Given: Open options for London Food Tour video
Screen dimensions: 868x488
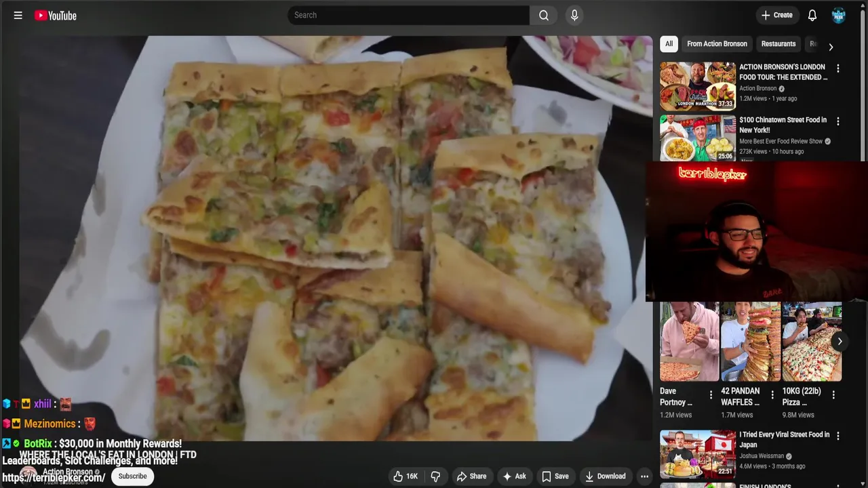Looking at the screenshot, I should (837, 68).
